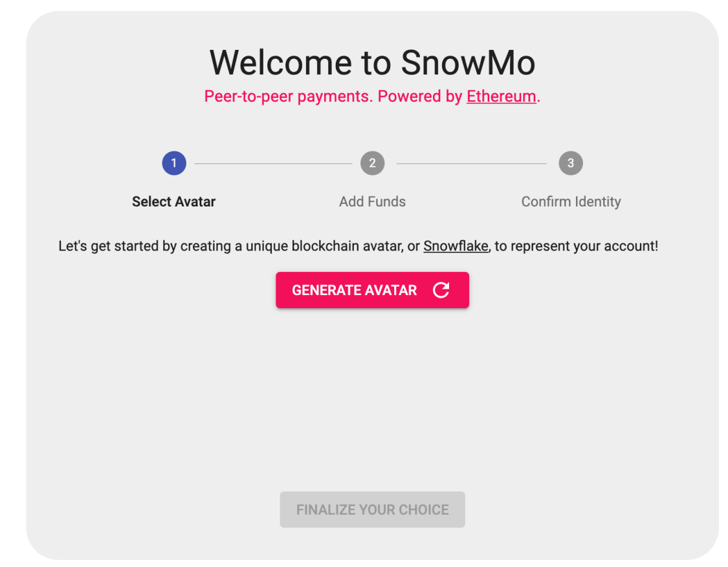This screenshot has width=728, height=567.
Task: Click the word 'SnowMo' in the title
Action: point(468,63)
